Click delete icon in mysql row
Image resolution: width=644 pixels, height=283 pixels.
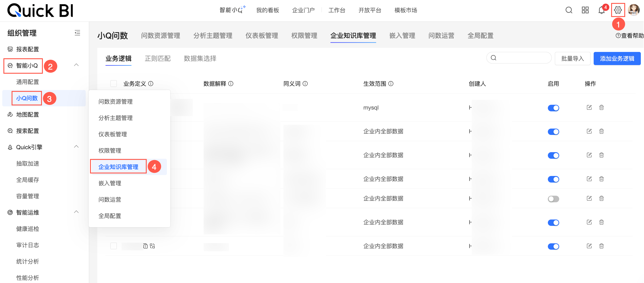[601, 107]
